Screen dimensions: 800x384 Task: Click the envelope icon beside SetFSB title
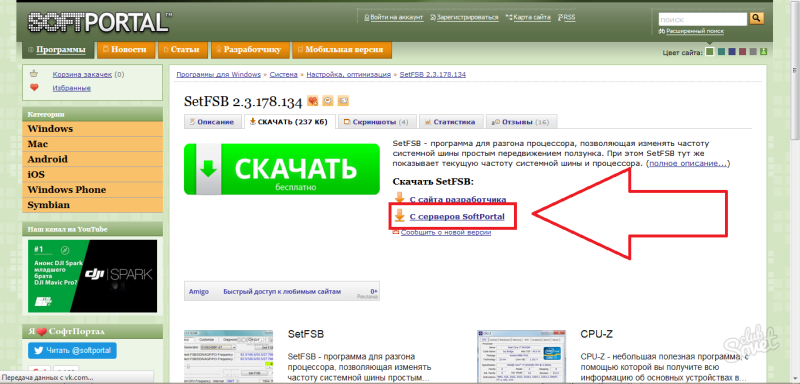(343, 100)
